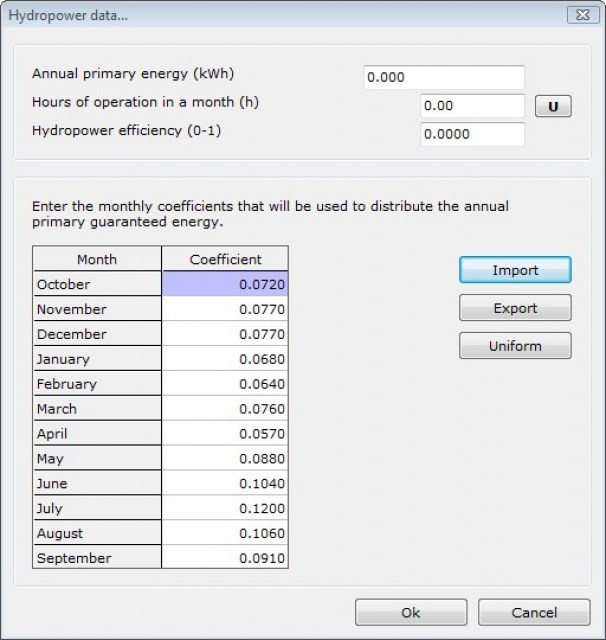Click the September coefficient cell
This screenshot has height=640, width=606.
(225, 558)
